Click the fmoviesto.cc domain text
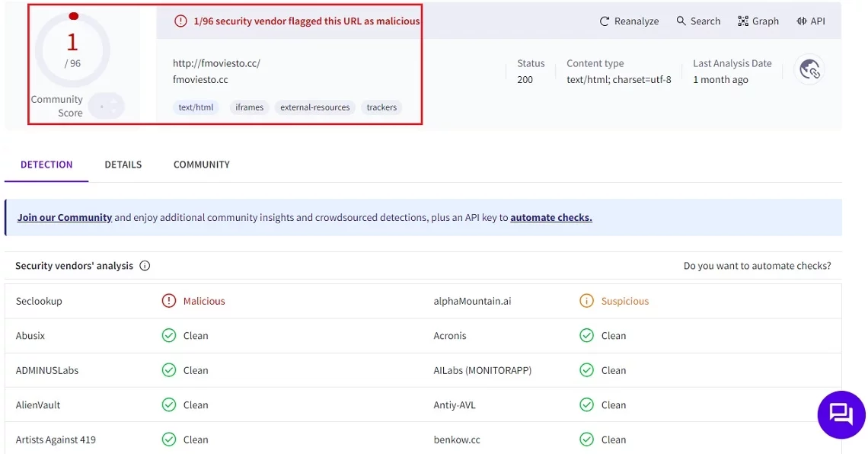Viewport: 868px width, 454px height. (200, 80)
